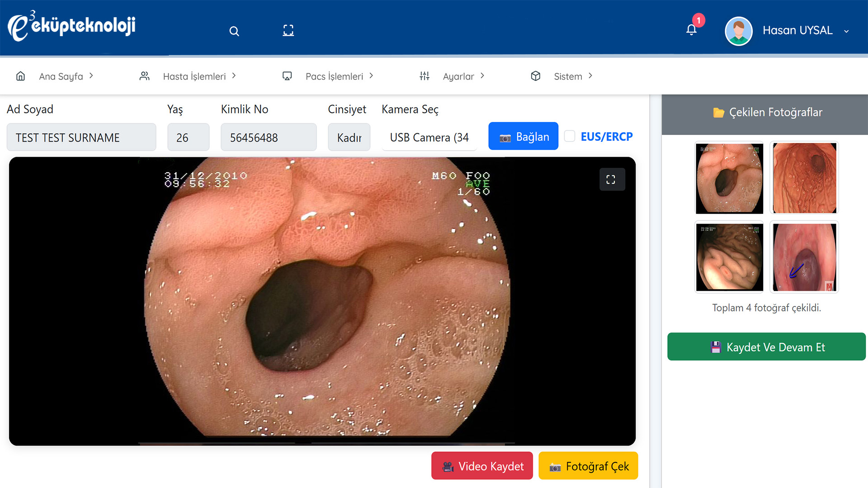Open the Hasta İşlemleri menu
The height and width of the screenshot is (488, 868).
(x=194, y=76)
